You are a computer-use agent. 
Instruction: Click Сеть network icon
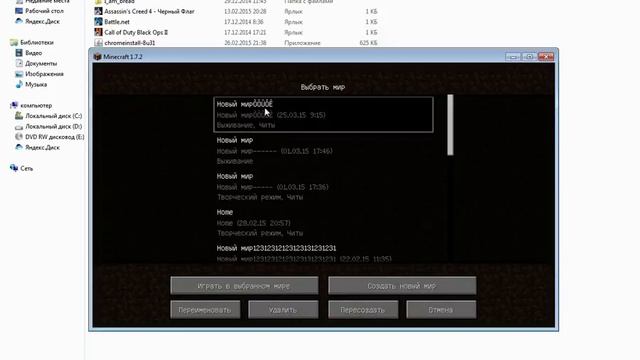[x=14, y=168]
